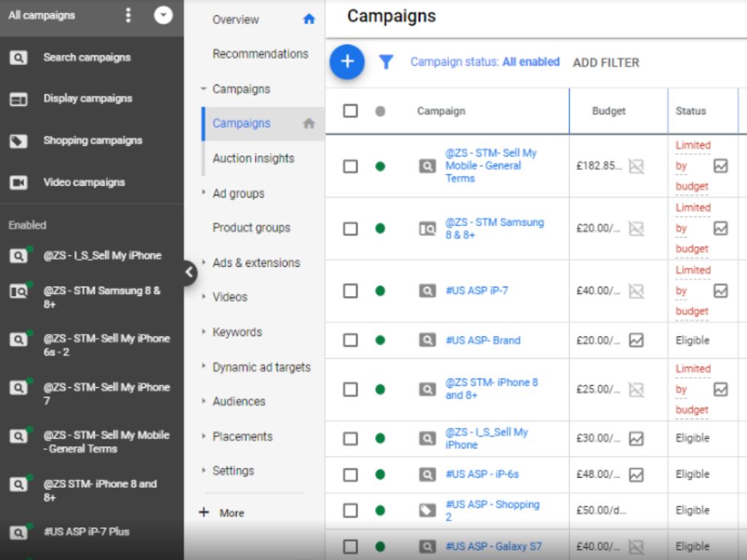Image resolution: width=747 pixels, height=560 pixels.
Task: Open the All campaigns dropdown arrow
Action: [163, 15]
